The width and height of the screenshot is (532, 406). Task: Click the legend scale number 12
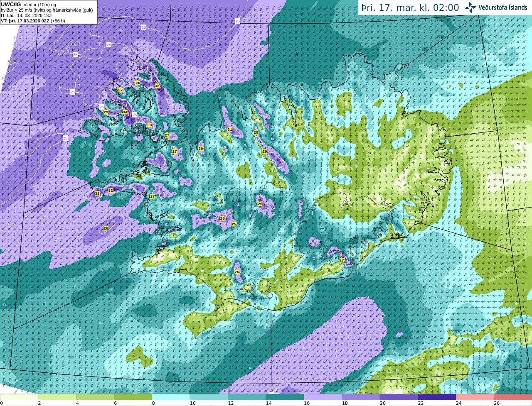point(230,403)
